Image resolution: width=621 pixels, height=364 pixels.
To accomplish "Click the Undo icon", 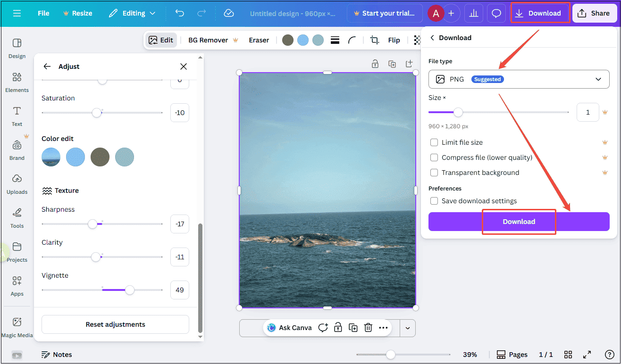I will pos(179,13).
